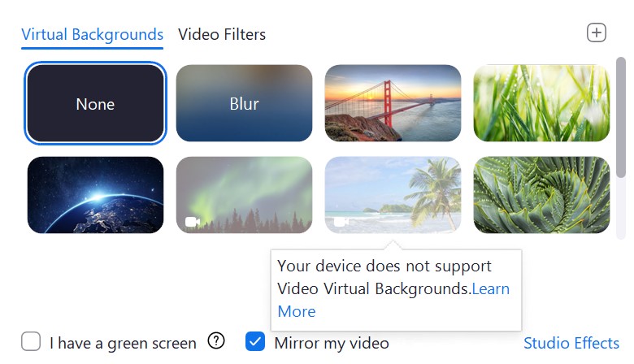Pick the palm tree beach video background
Image resolution: width=634 pixels, height=364 pixels.
pyautogui.click(x=393, y=195)
